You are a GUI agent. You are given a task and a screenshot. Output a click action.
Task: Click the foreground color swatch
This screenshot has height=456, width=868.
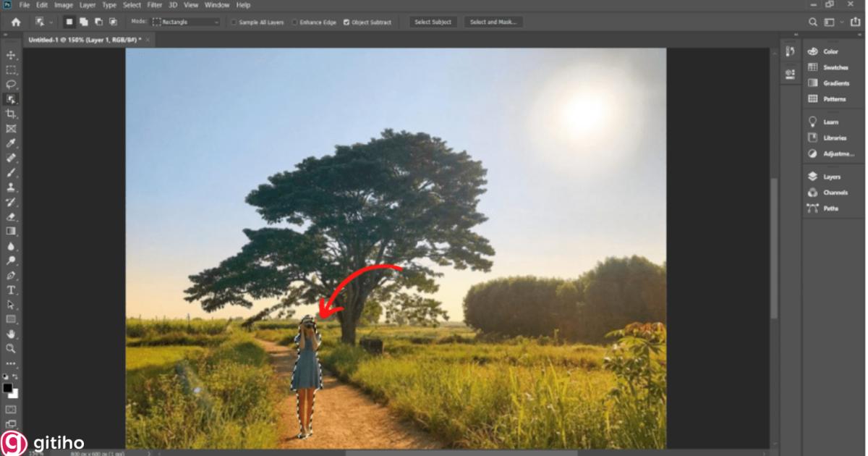tap(8, 389)
